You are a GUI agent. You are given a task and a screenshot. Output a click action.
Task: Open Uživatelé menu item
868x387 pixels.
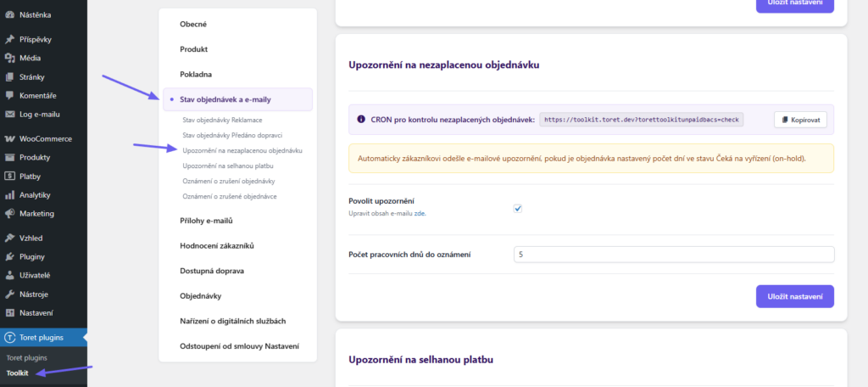coord(43,275)
